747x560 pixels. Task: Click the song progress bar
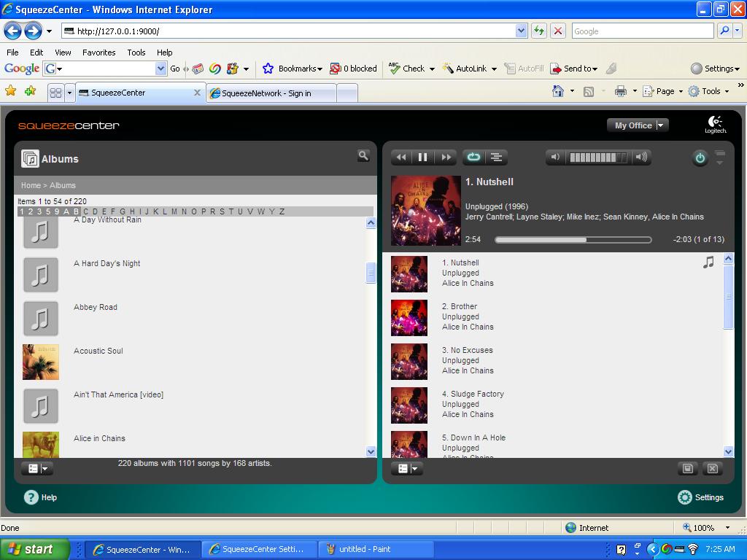click(573, 240)
